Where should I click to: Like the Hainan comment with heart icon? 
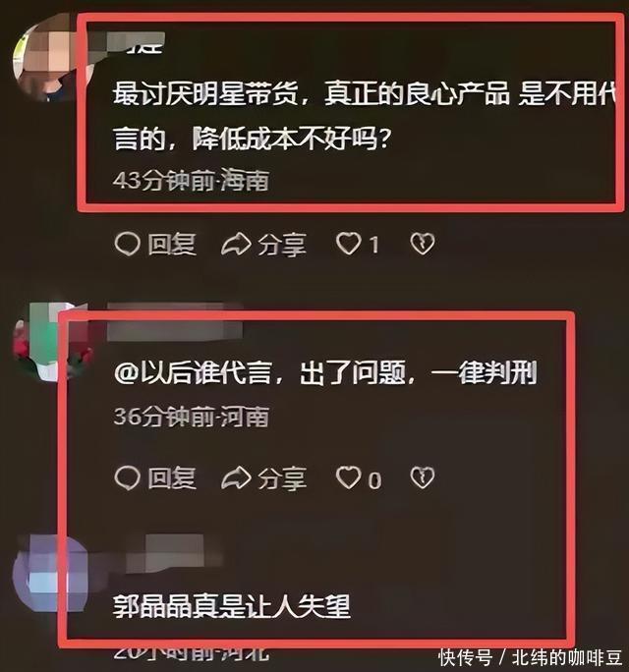(x=348, y=244)
